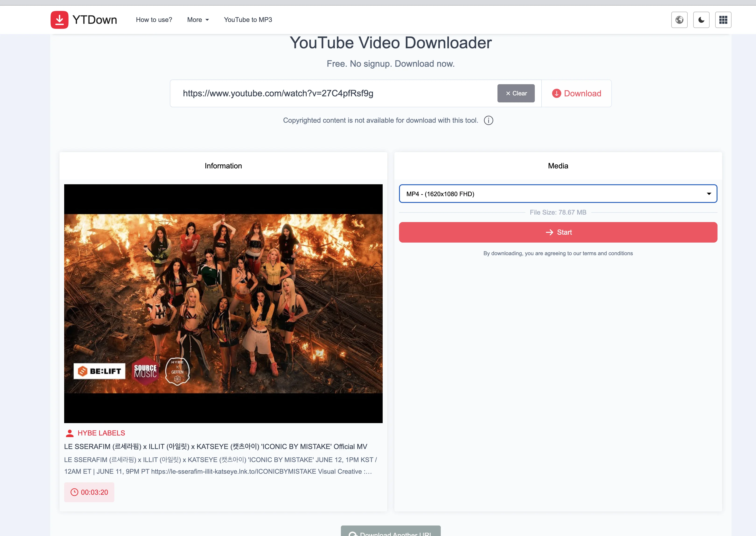Click the YTDown red download logo icon
756x536 pixels.
(59, 20)
